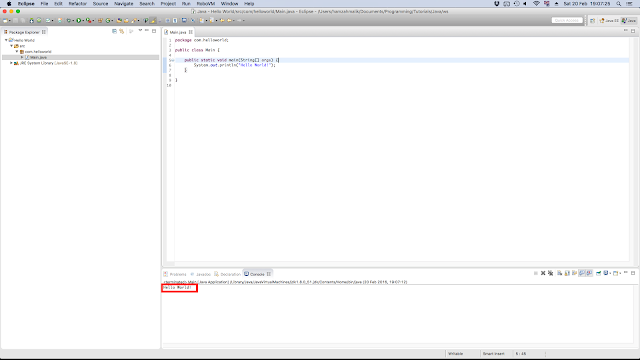The height and width of the screenshot is (360, 640).
Task: Toggle Show Console When Standard Out Changes
Action: coord(582,273)
